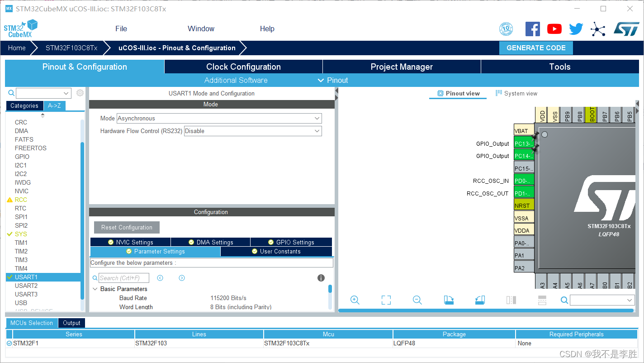Image resolution: width=644 pixels, height=363 pixels.
Task: Click the GENERATE CODE button
Action: 536,48
